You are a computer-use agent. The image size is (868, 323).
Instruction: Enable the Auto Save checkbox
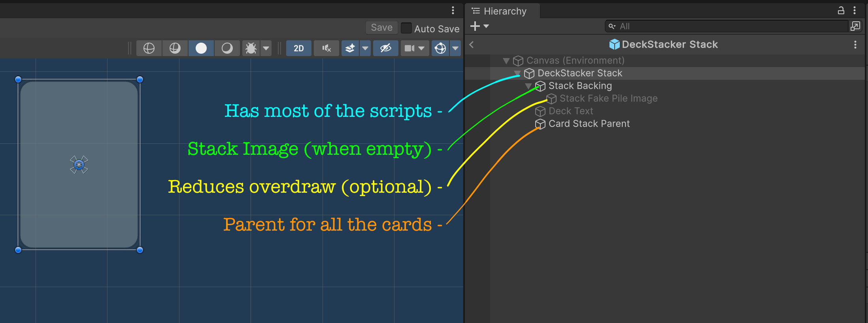pyautogui.click(x=406, y=28)
